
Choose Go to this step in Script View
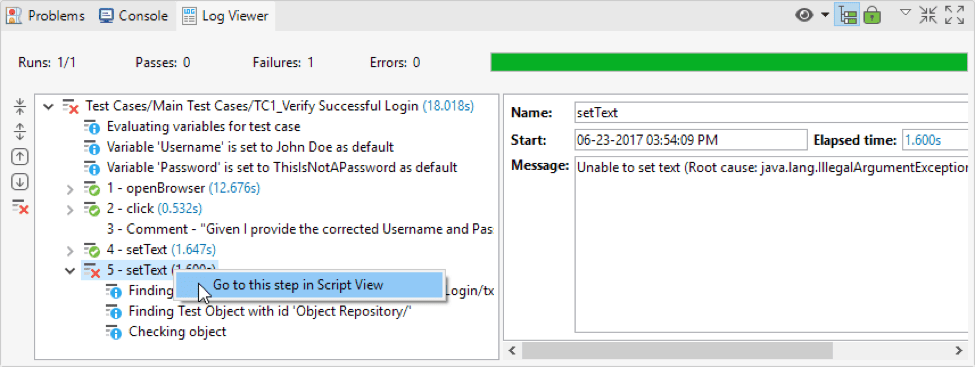point(308,285)
